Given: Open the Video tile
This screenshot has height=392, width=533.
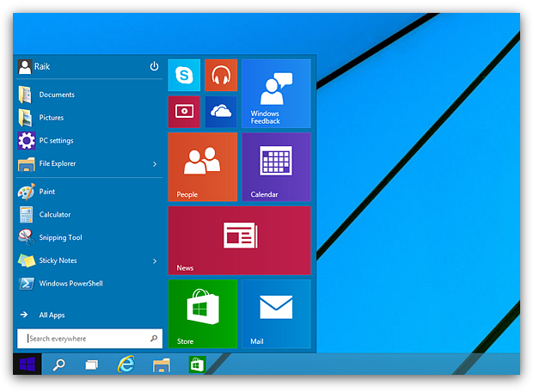Looking at the screenshot, I should point(184,112).
